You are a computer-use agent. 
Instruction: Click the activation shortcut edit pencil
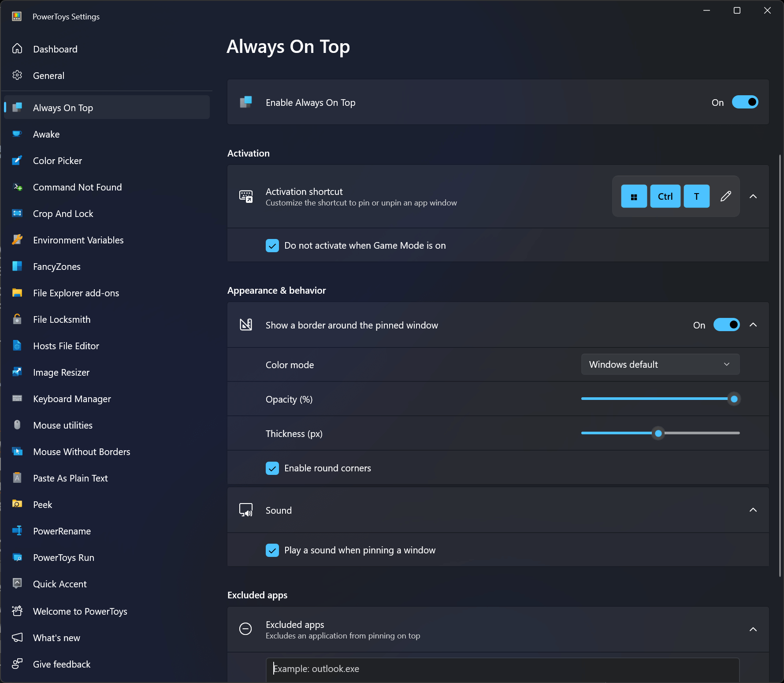[725, 196]
